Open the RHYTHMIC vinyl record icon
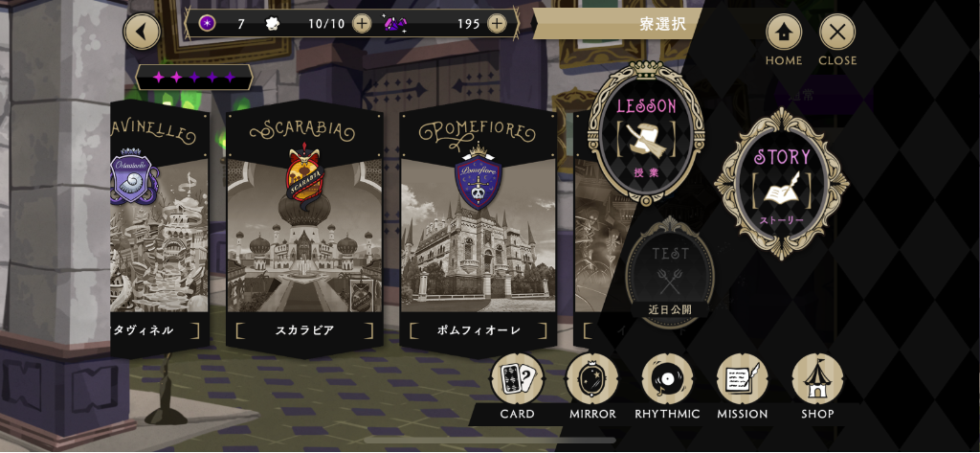This screenshot has width=980, height=453. pyautogui.click(x=667, y=378)
